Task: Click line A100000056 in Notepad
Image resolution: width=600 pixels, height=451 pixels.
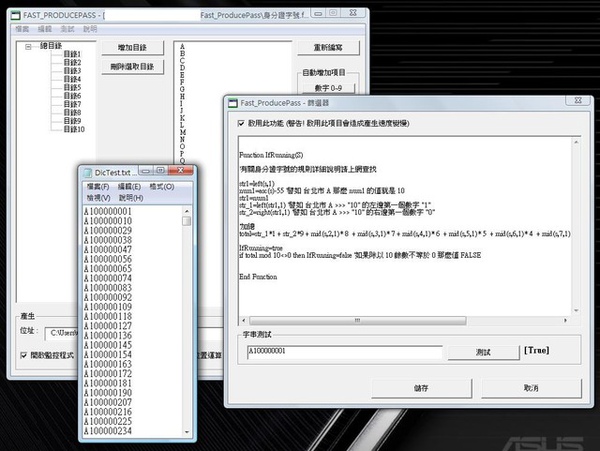Action: (108, 259)
